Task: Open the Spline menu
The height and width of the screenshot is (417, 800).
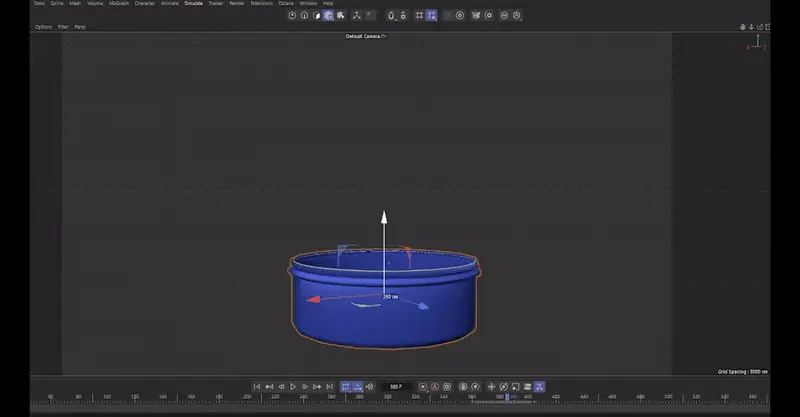Action: [57, 3]
